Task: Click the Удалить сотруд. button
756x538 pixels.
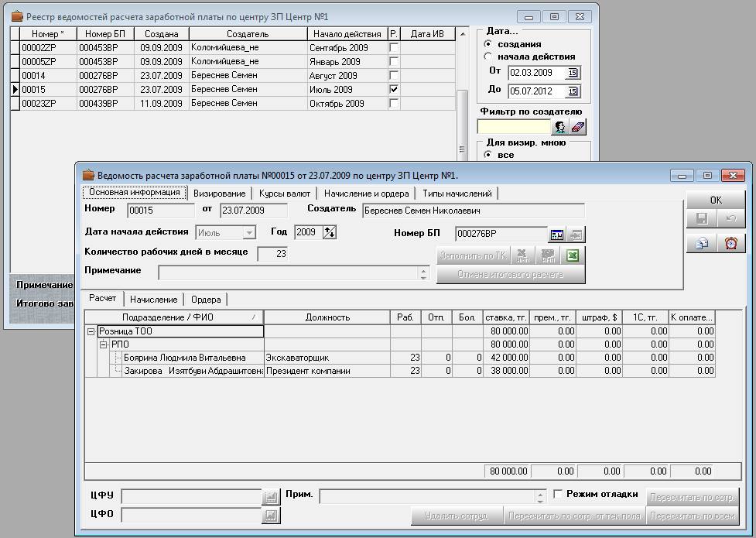Action: tap(457, 516)
